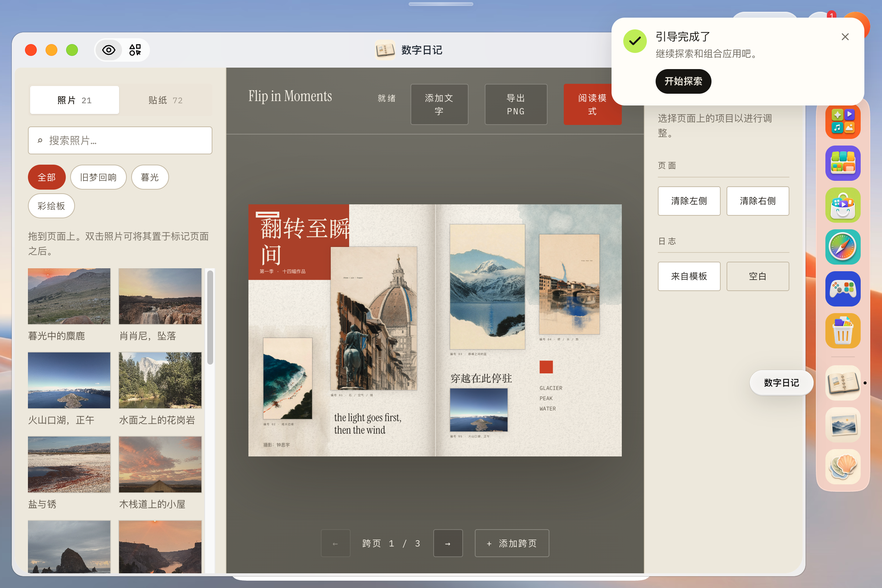Click the 添加跨页 button

tap(512, 544)
